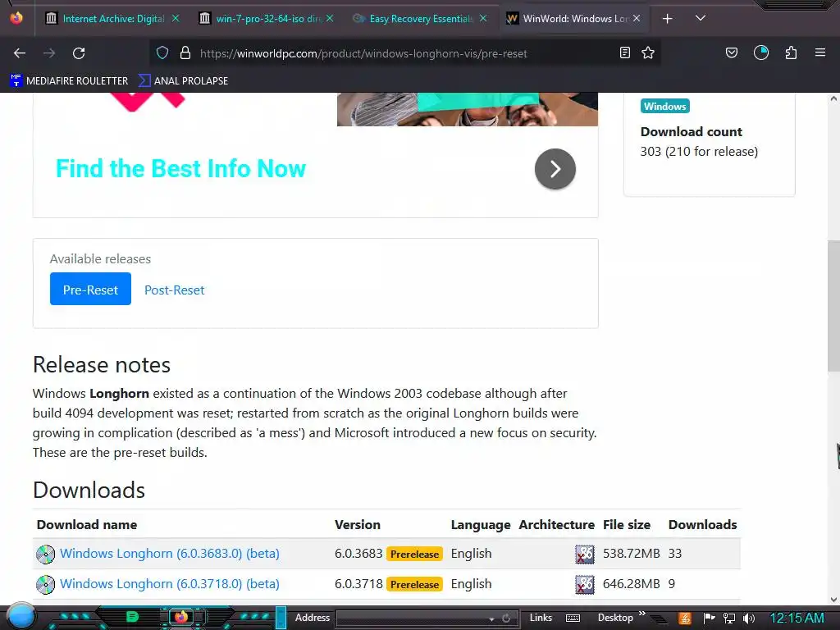This screenshot has height=630, width=840.
Task: Click the disc icon for build 6.0.3718.0
Action: (46, 584)
